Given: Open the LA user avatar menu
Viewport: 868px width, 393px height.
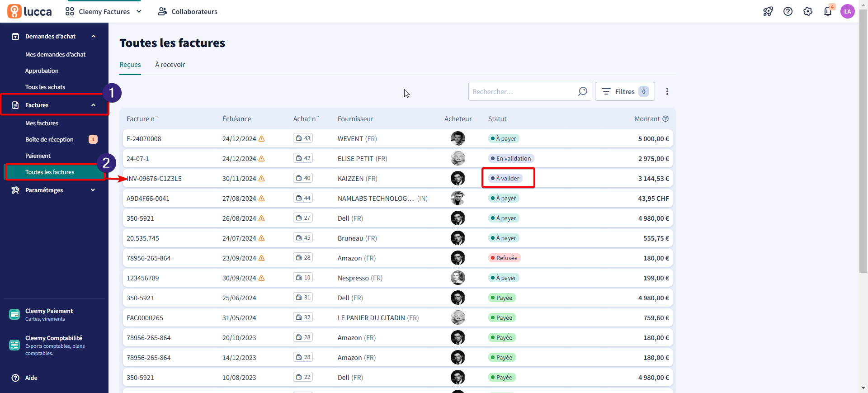Looking at the screenshot, I should (848, 11).
